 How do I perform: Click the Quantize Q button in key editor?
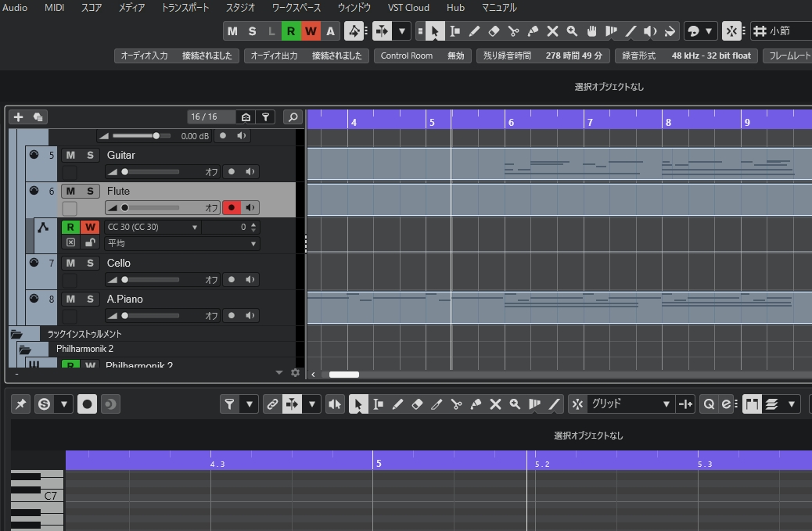(709, 404)
